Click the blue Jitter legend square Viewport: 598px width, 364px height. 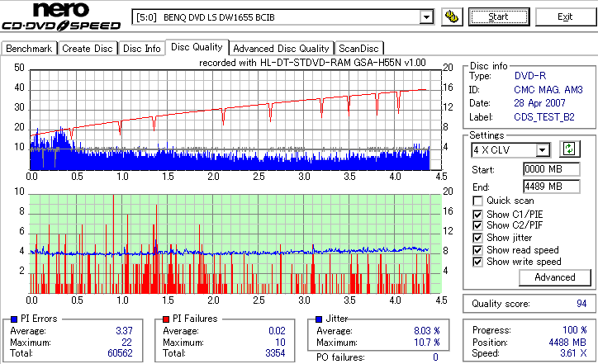pyautogui.click(x=319, y=319)
